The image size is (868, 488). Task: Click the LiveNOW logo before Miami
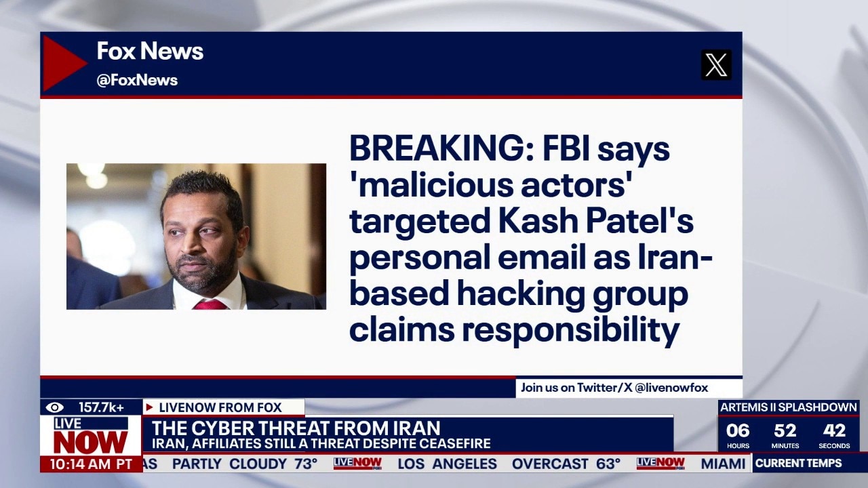[660, 464]
